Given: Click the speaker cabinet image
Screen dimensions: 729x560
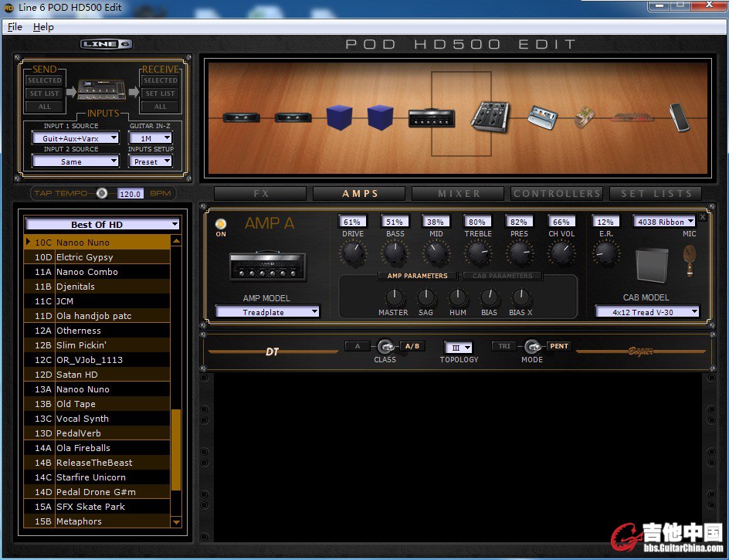Looking at the screenshot, I should coord(652,265).
